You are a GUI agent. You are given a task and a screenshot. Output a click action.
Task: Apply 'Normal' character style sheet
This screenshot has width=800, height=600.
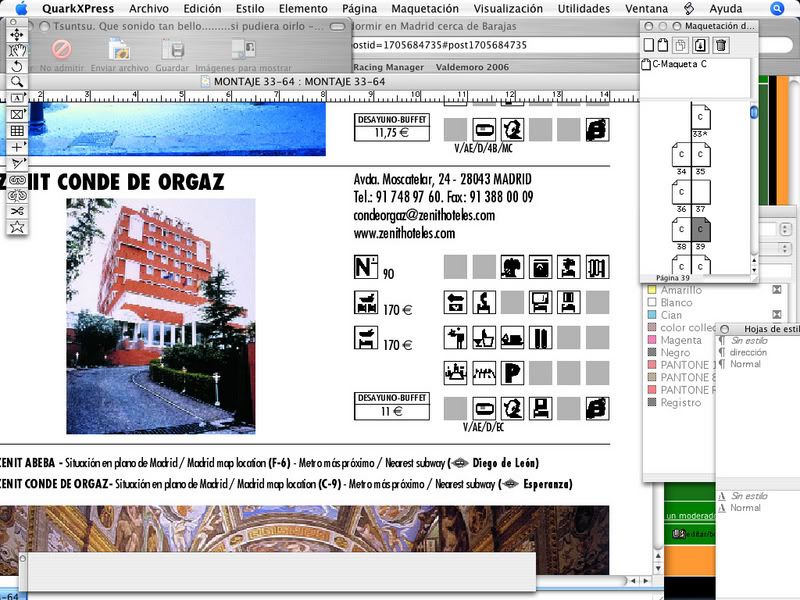[745, 508]
